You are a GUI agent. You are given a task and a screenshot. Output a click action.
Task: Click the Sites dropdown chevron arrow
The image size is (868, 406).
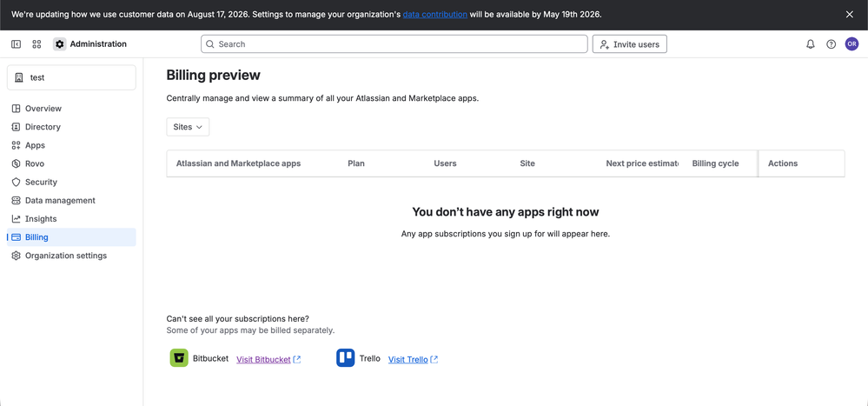pos(199,127)
